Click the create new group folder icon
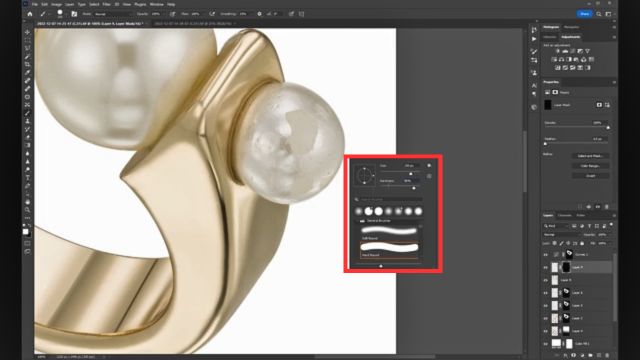640x360 pixels. (590, 356)
